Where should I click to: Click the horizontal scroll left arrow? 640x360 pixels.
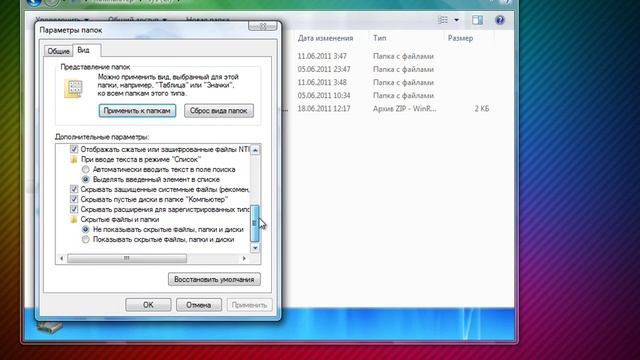click(62, 258)
